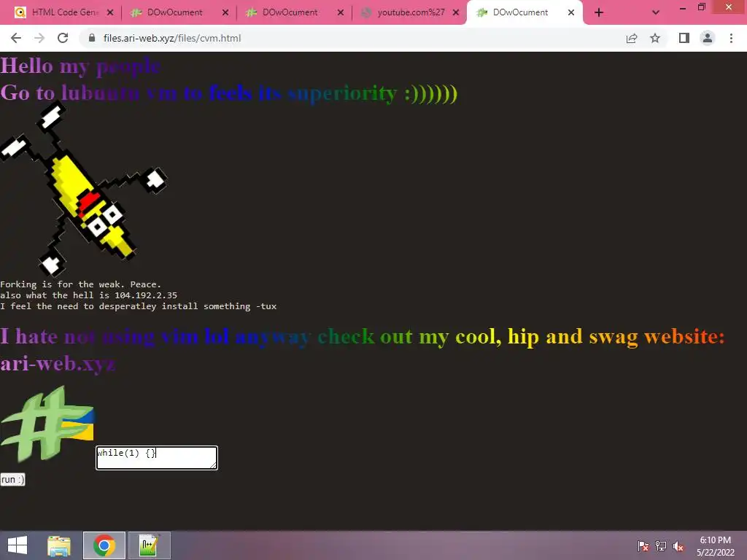Open File Explorer from taskbar

tap(59, 545)
